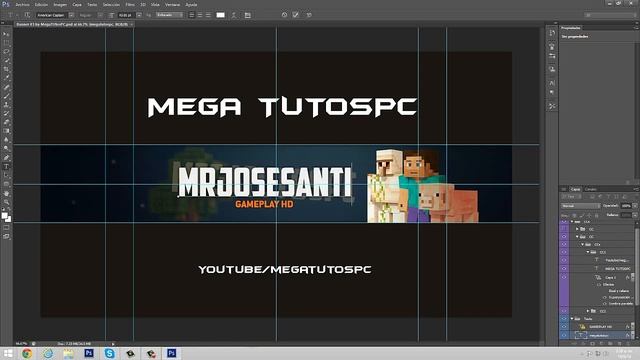Open the anti-aliasing method dropdown
The width and height of the screenshot is (640, 360).
pos(170,15)
